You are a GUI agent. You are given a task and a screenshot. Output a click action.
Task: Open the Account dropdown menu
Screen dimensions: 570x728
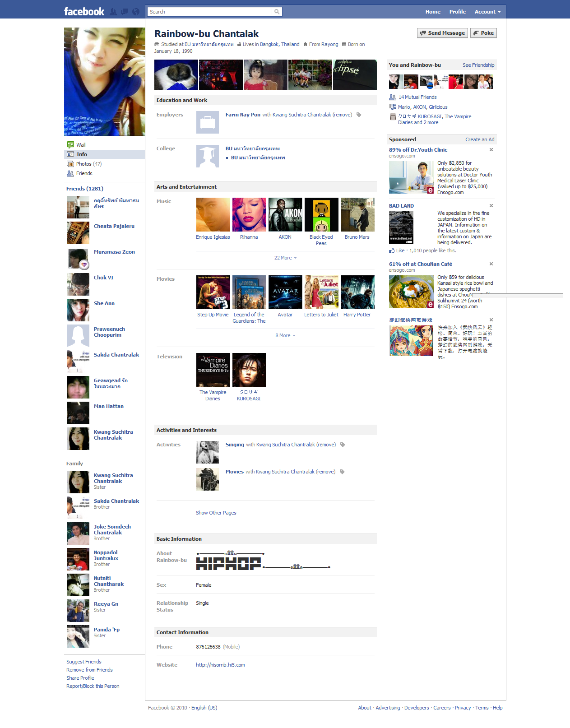pos(487,12)
